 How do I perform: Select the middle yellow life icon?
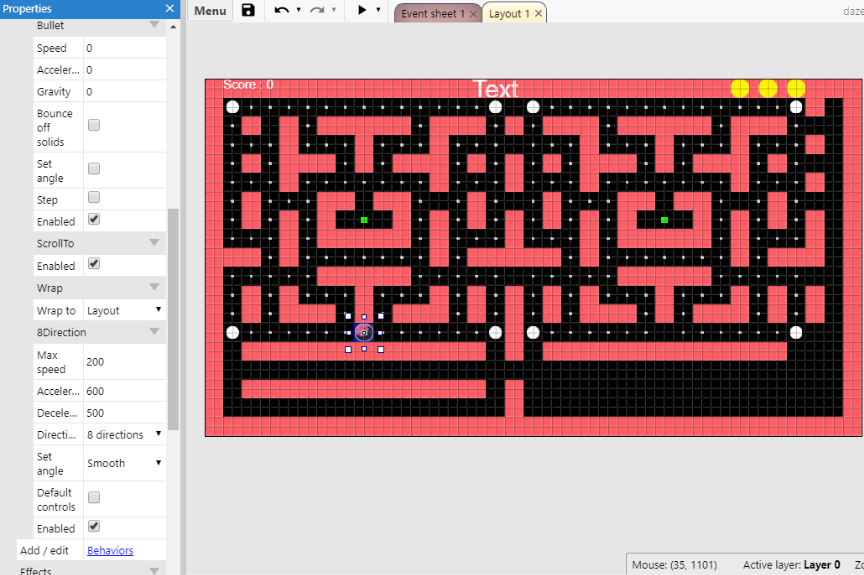click(x=768, y=88)
